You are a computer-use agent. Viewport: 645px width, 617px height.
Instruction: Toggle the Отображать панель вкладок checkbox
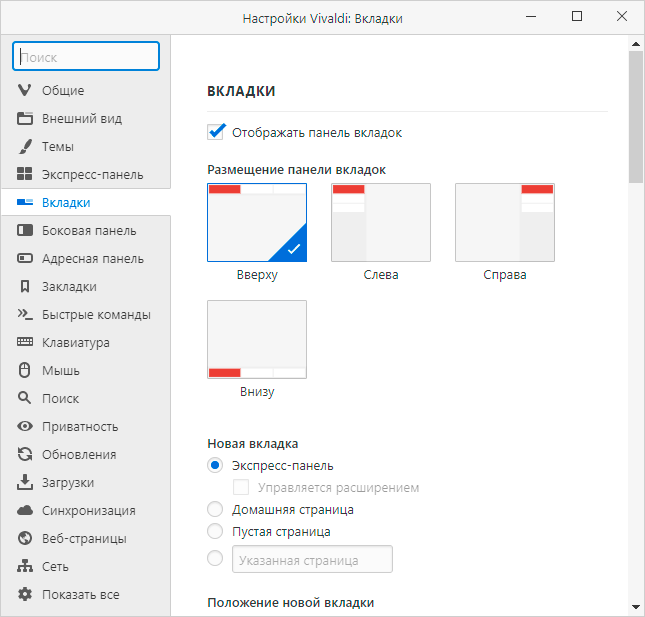[216, 132]
